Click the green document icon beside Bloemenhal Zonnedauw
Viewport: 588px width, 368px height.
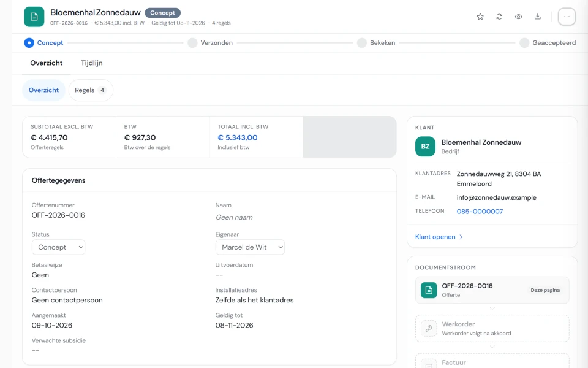click(x=34, y=17)
